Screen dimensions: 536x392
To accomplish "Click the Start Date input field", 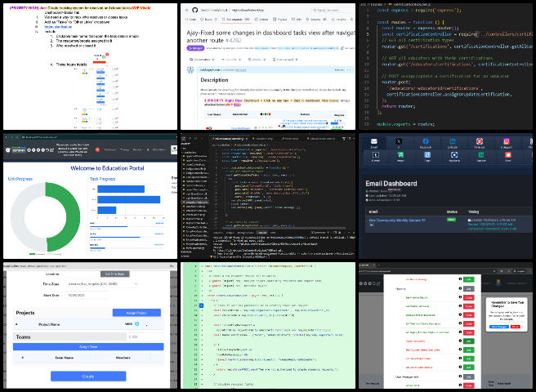I will (87, 296).
